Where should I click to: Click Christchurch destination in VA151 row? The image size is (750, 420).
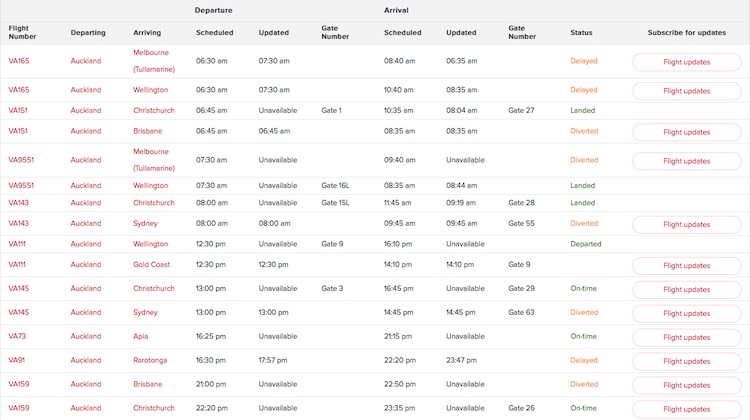click(154, 110)
